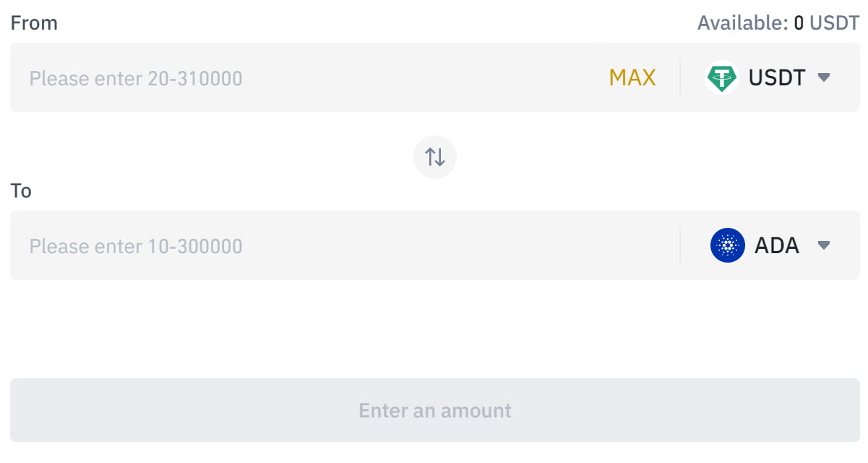Screen dimensions: 868x463
Task: Click the To label
Action: point(21,191)
